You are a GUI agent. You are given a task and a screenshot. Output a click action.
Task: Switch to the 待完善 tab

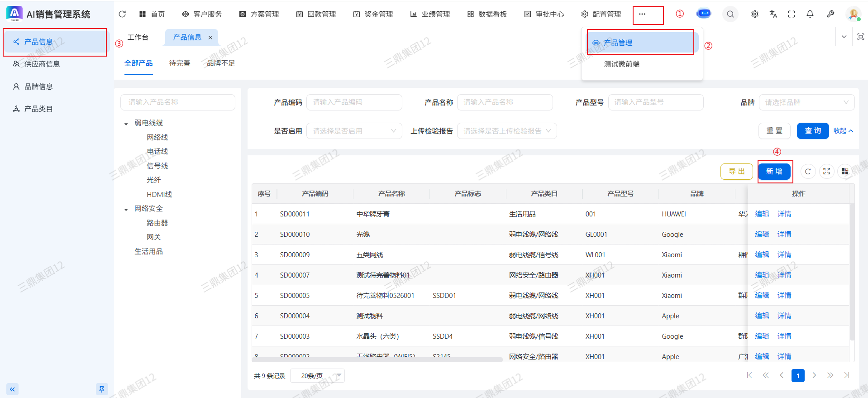click(179, 63)
